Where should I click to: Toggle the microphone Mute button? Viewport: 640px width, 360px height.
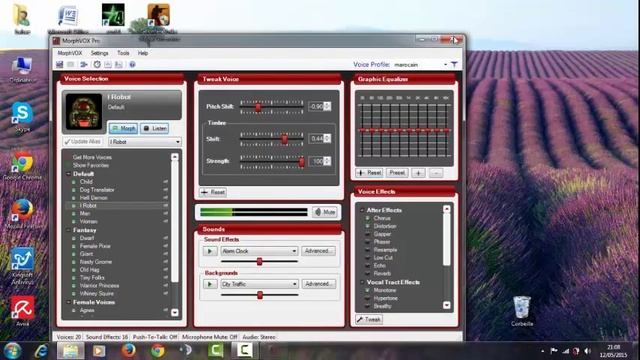coord(325,212)
